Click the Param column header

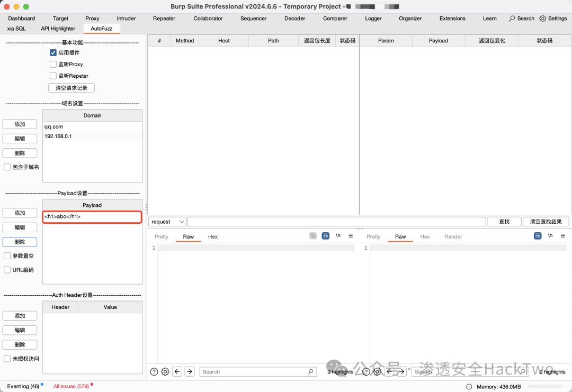click(x=386, y=41)
